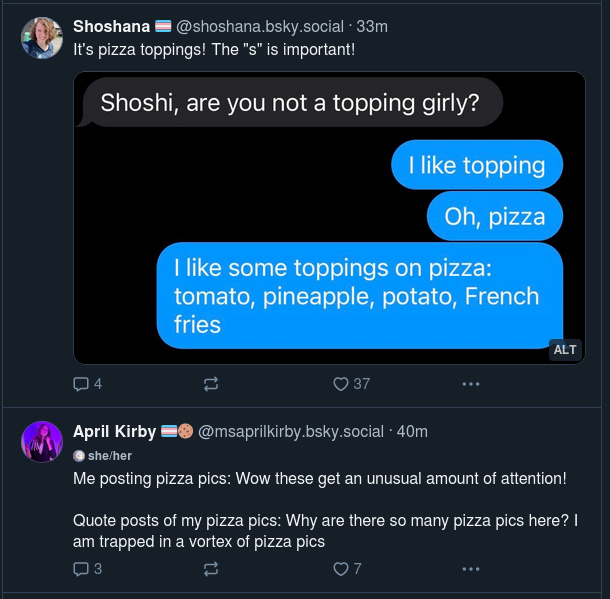This screenshot has height=599, width=610.
Task: Open more options on Shoshana's post
Action: (470, 383)
